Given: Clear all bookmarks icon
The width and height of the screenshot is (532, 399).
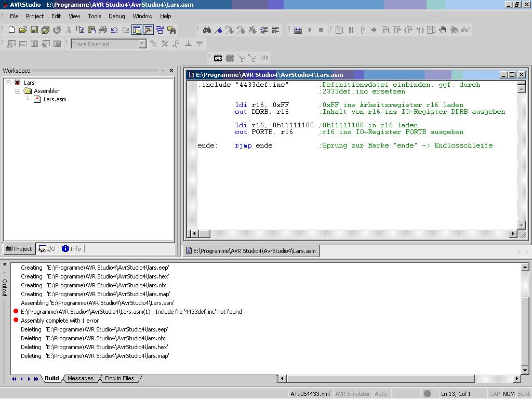Looking at the screenshot, I should [252, 30].
